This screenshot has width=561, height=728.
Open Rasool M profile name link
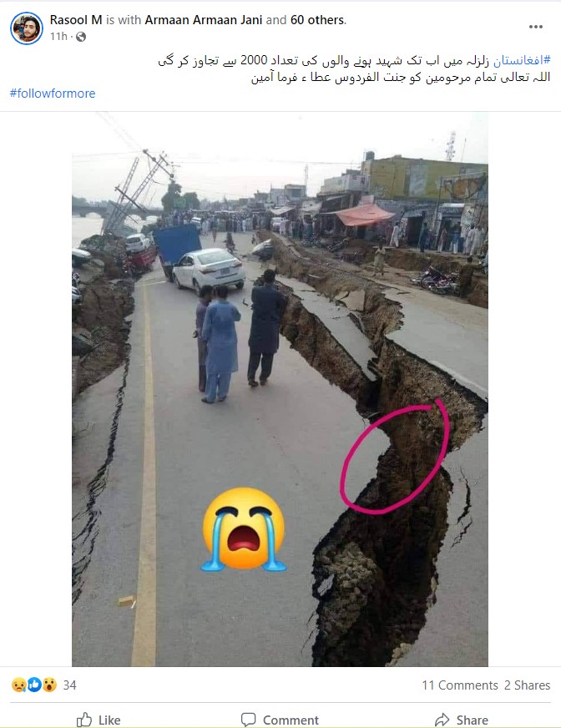76,20
